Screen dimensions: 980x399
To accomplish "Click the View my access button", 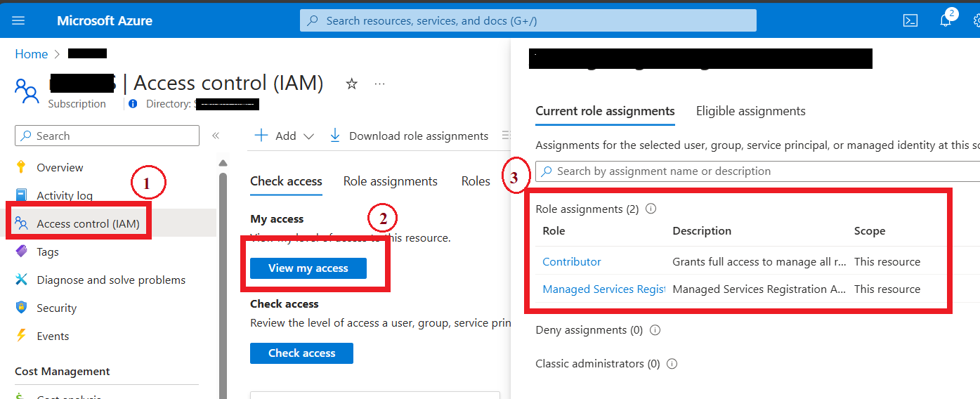I will 308,268.
